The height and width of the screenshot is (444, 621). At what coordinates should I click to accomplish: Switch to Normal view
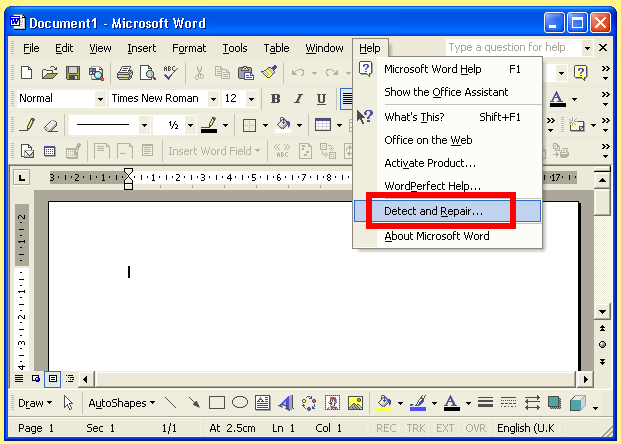click(x=19, y=379)
